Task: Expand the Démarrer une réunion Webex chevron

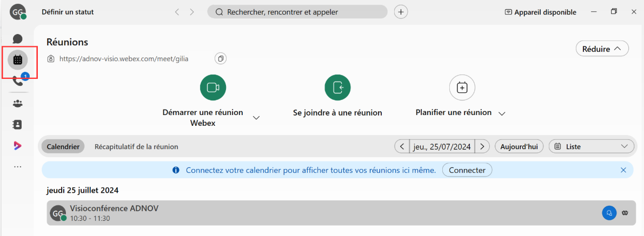Action: 256,118
